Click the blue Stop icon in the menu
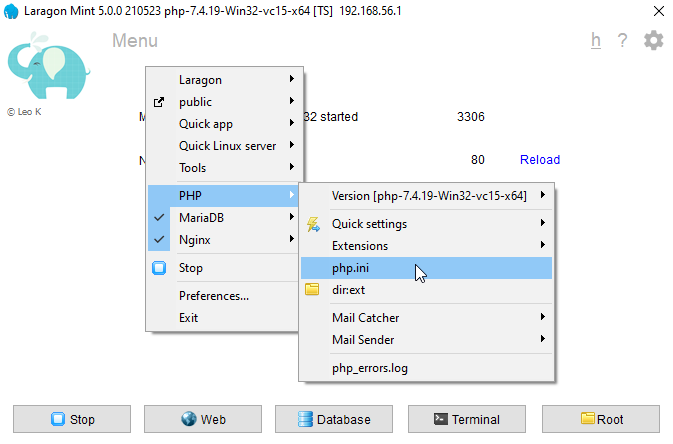Screen dimensions: 673x444 [x=158, y=268]
